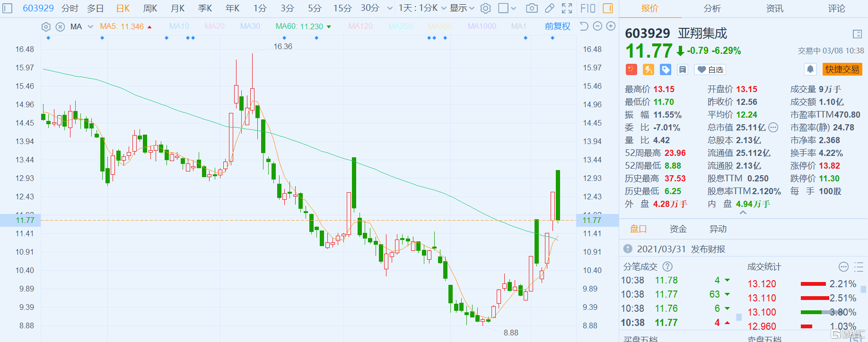Zoom out chart with minus icon

coord(597,26)
